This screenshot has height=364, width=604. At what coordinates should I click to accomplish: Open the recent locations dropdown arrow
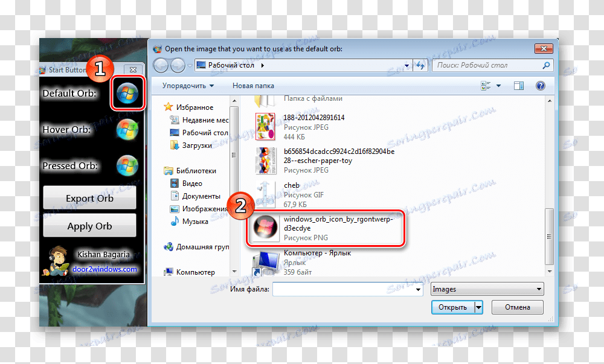190,66
